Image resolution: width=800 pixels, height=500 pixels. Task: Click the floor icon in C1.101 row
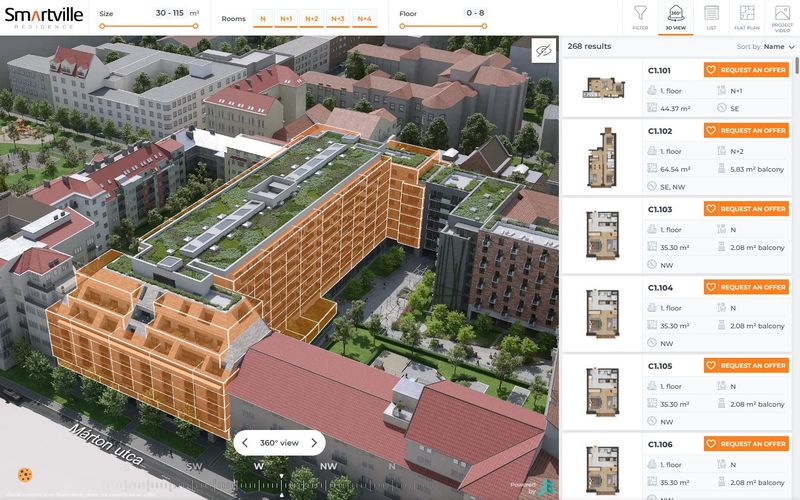coord(652,90)
